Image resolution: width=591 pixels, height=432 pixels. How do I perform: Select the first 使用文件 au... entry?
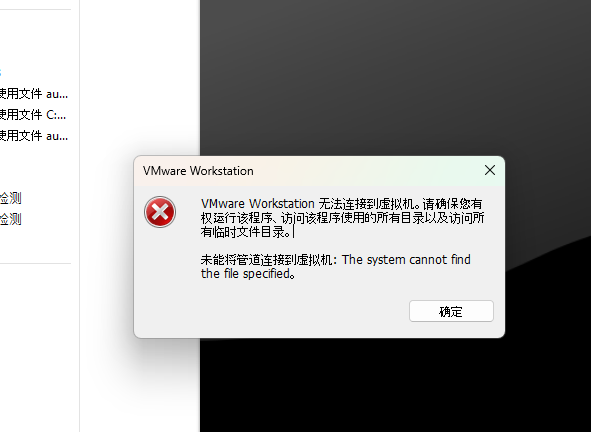(x=34, y=93)
